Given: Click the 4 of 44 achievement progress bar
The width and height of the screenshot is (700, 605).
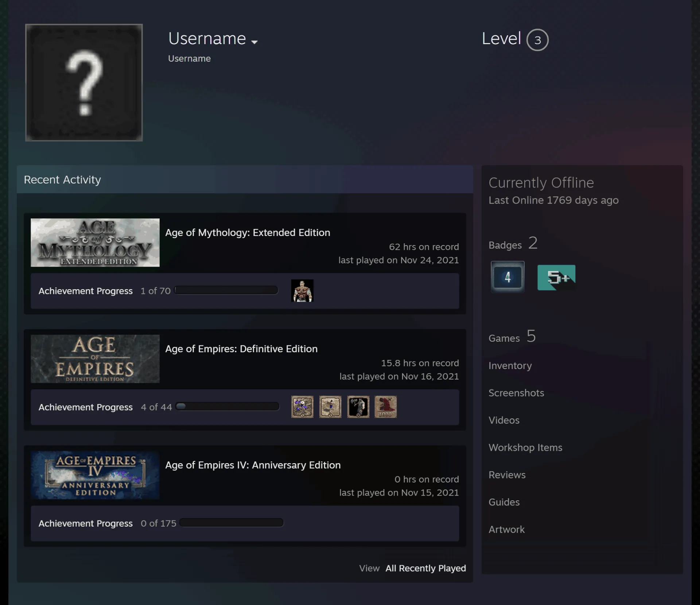Looking at the screenshot, I should (x=227, y=407).
